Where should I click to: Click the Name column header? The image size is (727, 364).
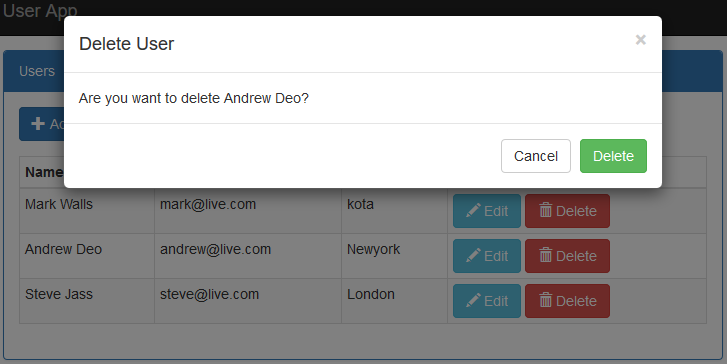(x=44, y=172)
